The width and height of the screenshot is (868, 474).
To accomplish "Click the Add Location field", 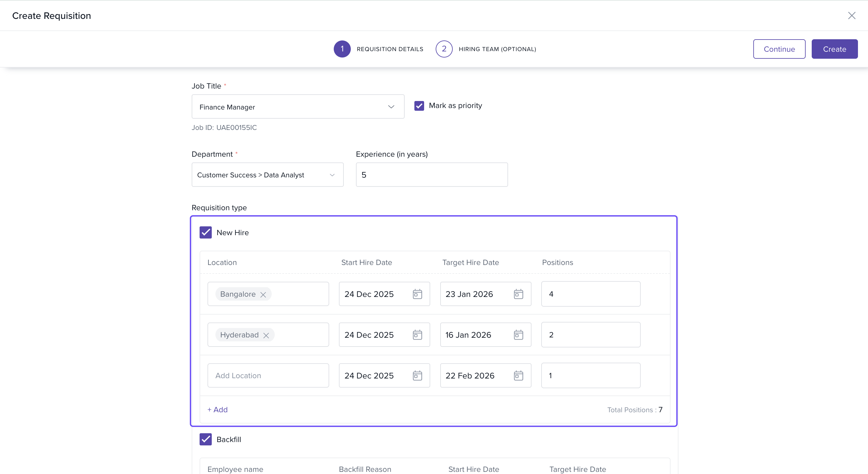I will (x=268, y=375).
